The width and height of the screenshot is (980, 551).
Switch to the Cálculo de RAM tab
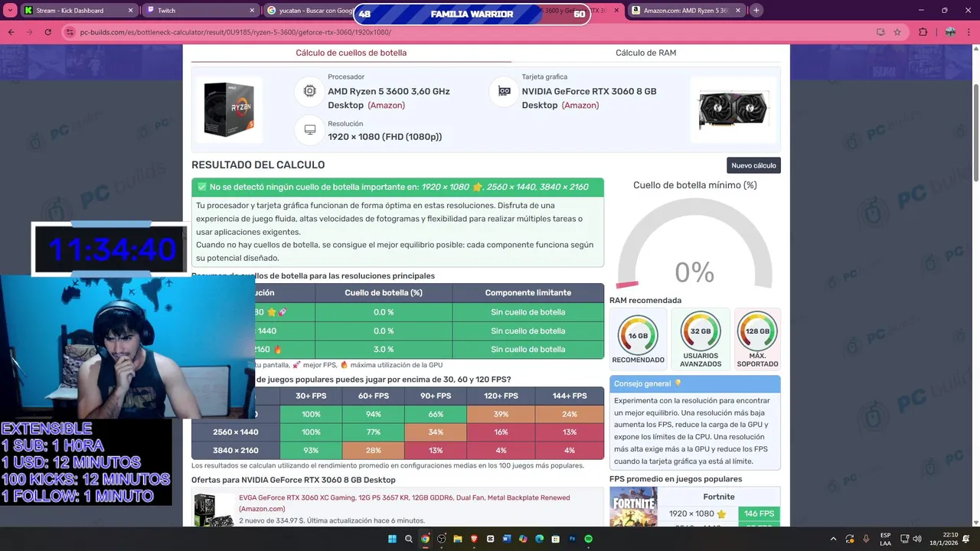[645, 53]
